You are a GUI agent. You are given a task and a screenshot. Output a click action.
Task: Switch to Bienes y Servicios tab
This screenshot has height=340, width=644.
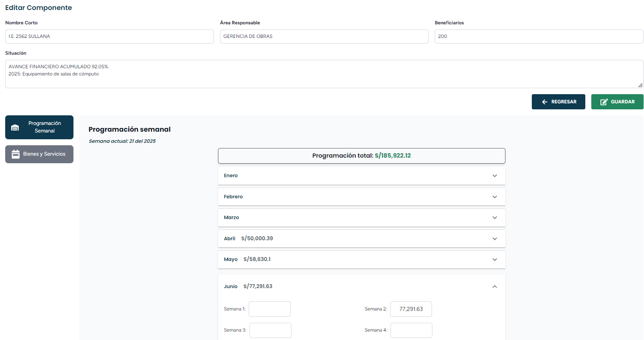click(x=39, y=154)
